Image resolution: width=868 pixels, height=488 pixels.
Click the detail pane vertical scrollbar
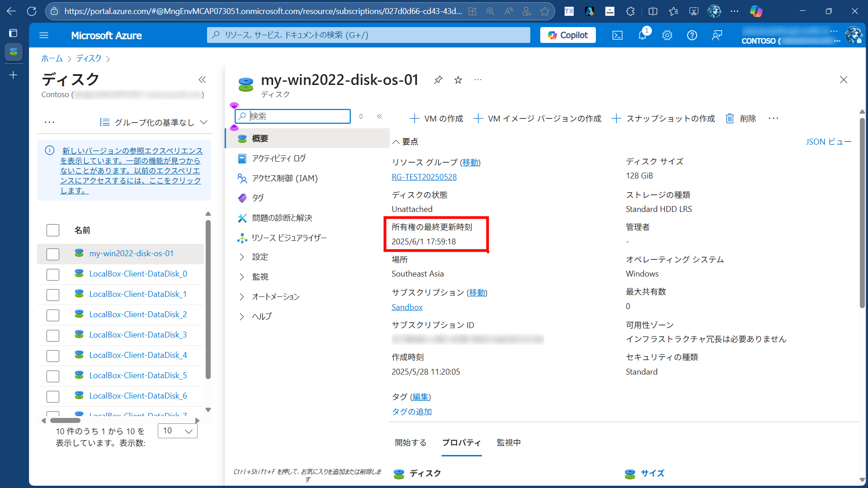tap(862, 212)
